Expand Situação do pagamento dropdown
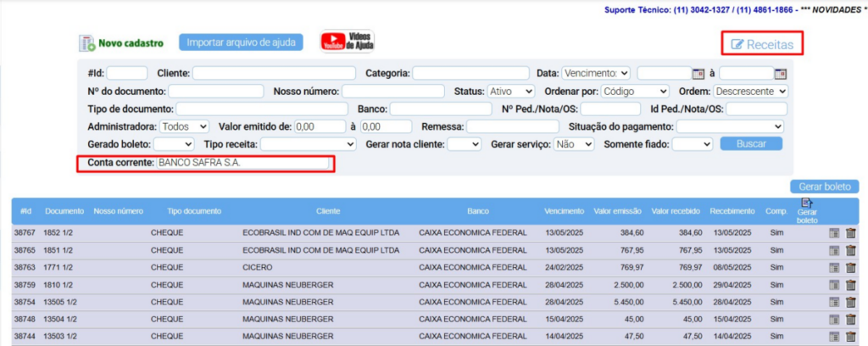 pyautogui.click(x=730, y=126)
